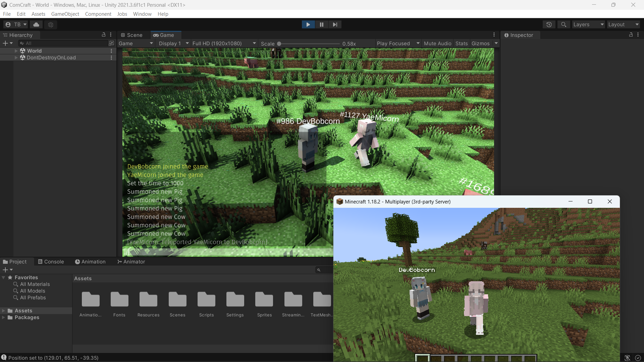Create a new object with the Hierarchy plus button
The width and height of the screenshot is (644, 362).
click(5, 43)
